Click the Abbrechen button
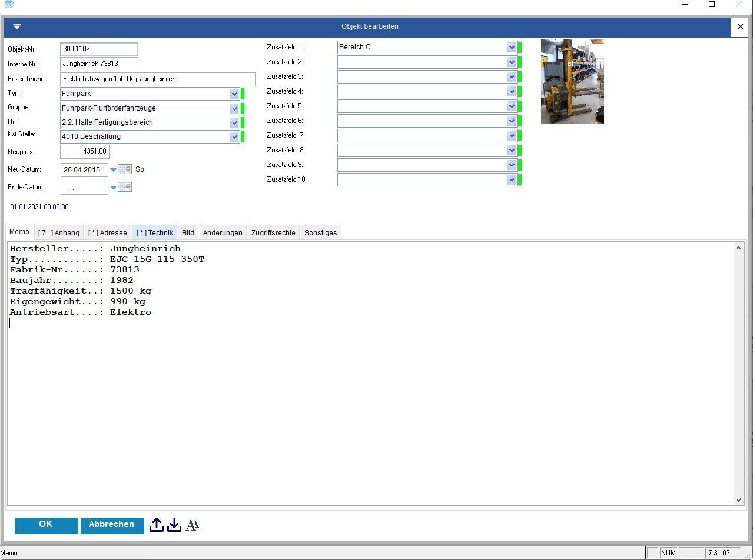This screenshot has height=560, width=753. pyautogui.click(x=112, y=525)
